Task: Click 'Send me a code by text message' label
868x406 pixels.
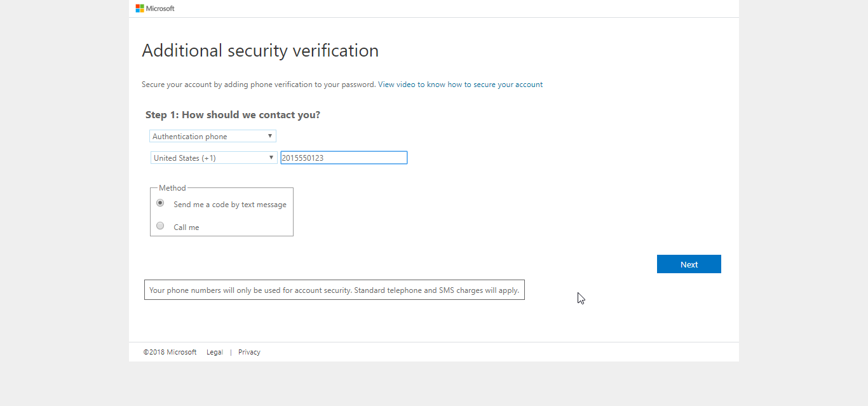Action: [230, 205]
